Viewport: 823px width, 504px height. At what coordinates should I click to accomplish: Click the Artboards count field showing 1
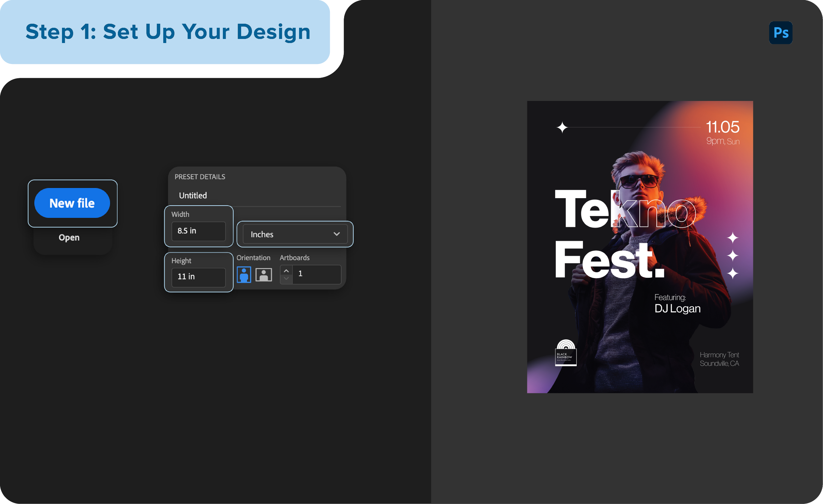315,274
